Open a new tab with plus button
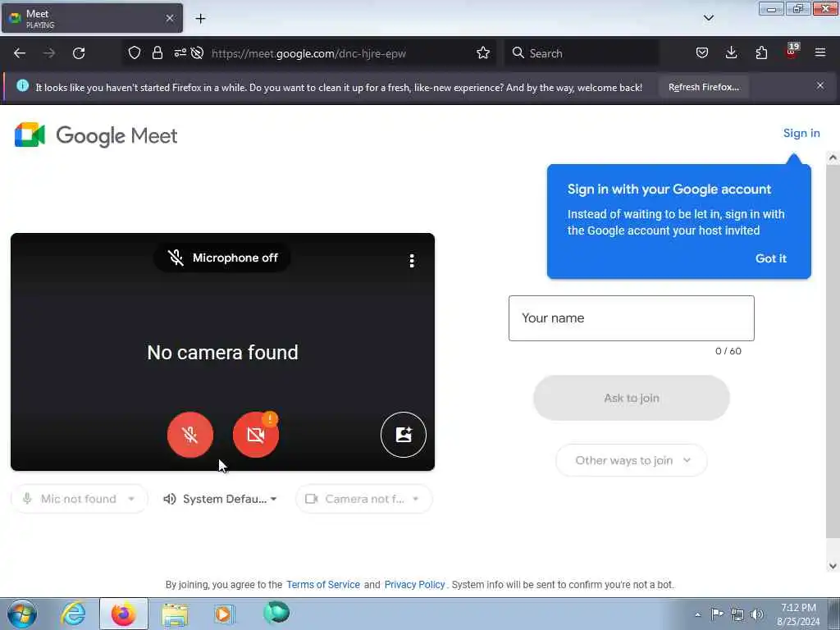 pyautogui.click(x=200, y=19)
